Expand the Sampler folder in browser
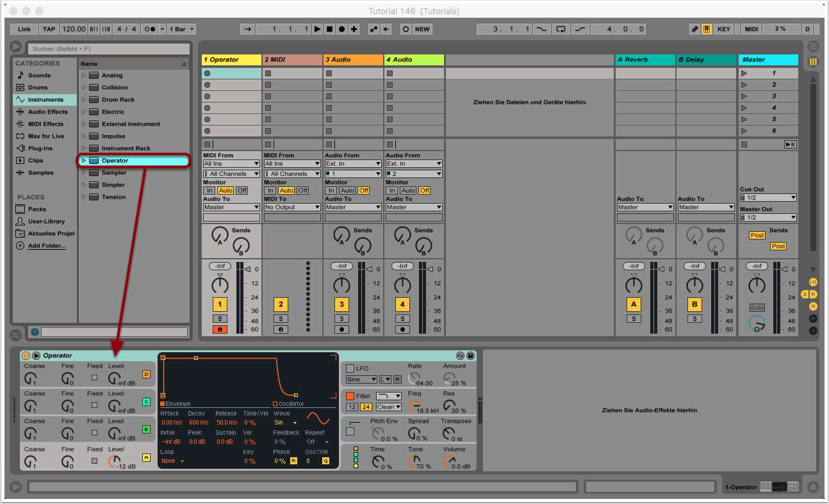Viewport: 829px width, 504px height. click(x=83, y=173)
